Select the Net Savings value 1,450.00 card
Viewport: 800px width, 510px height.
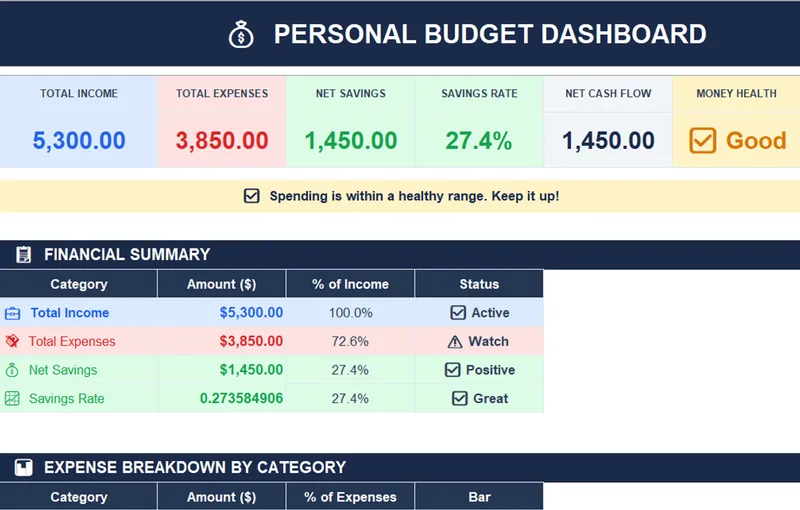[351, 141]
